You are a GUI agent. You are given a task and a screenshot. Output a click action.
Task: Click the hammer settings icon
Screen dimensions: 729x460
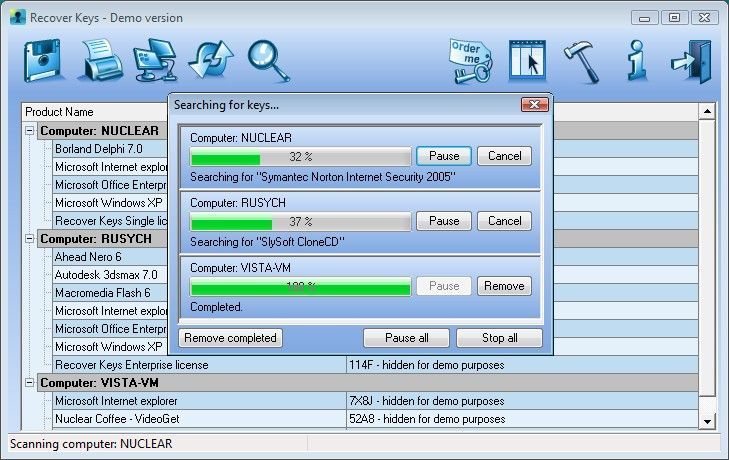pos(581,62)
